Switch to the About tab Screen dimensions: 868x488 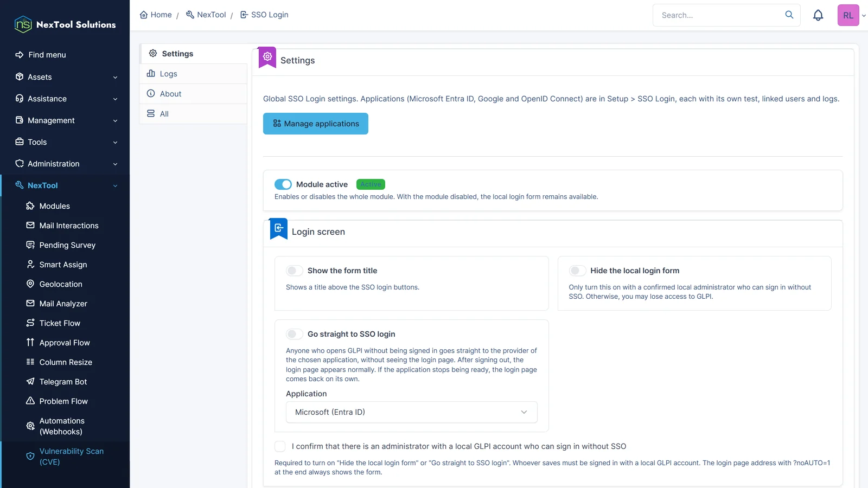193,94
